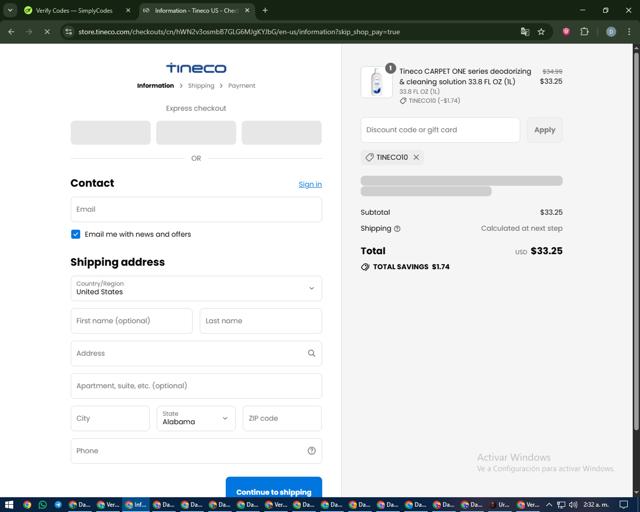Go to Information breadcrumb step
Viewport: 640px width, 512px height.
(156, 85)
